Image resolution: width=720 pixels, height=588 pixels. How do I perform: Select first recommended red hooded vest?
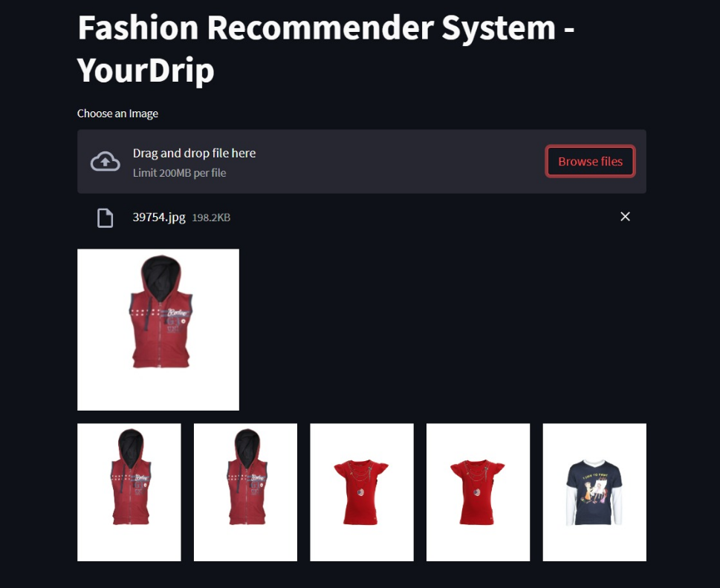point(129,492)
